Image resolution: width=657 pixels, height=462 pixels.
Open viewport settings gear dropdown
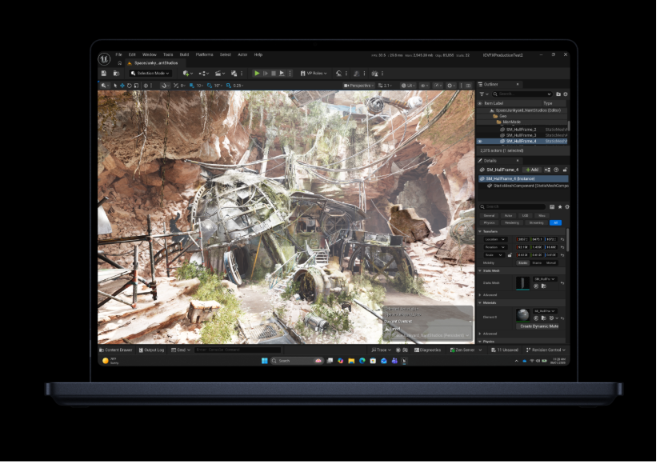pos(451,85)
